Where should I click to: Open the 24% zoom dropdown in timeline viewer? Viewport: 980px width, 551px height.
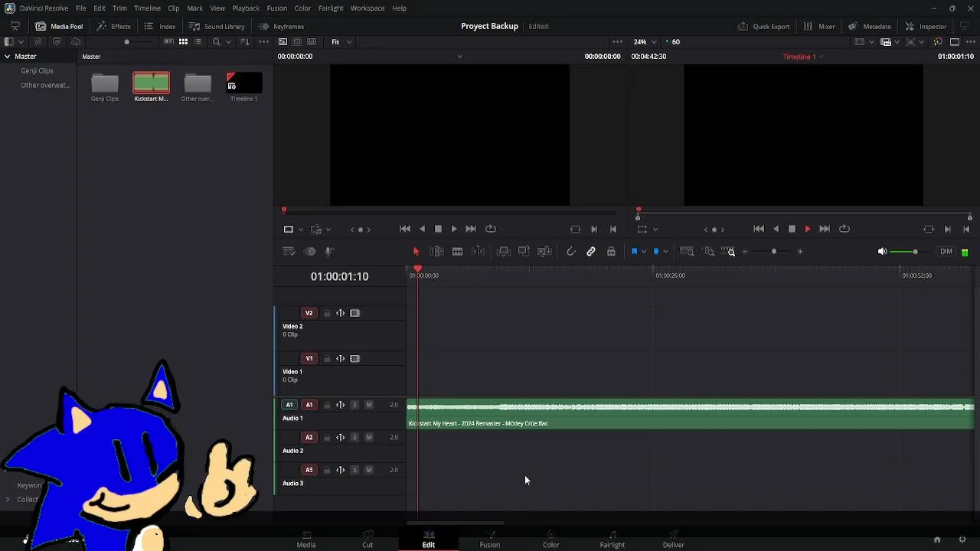[645, 42]
